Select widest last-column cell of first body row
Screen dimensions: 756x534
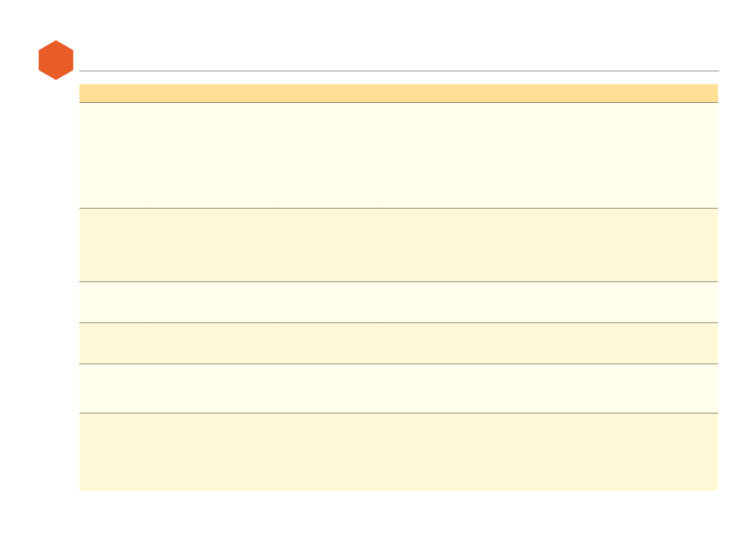point(550,155)
